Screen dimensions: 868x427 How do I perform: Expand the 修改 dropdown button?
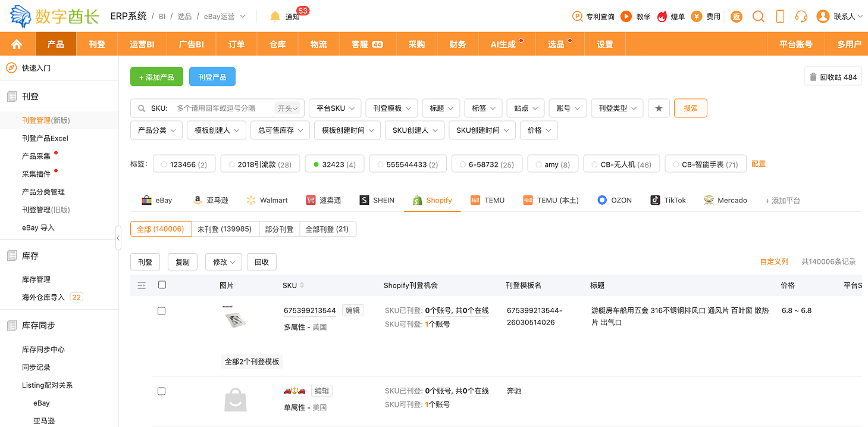coord(223,262)
